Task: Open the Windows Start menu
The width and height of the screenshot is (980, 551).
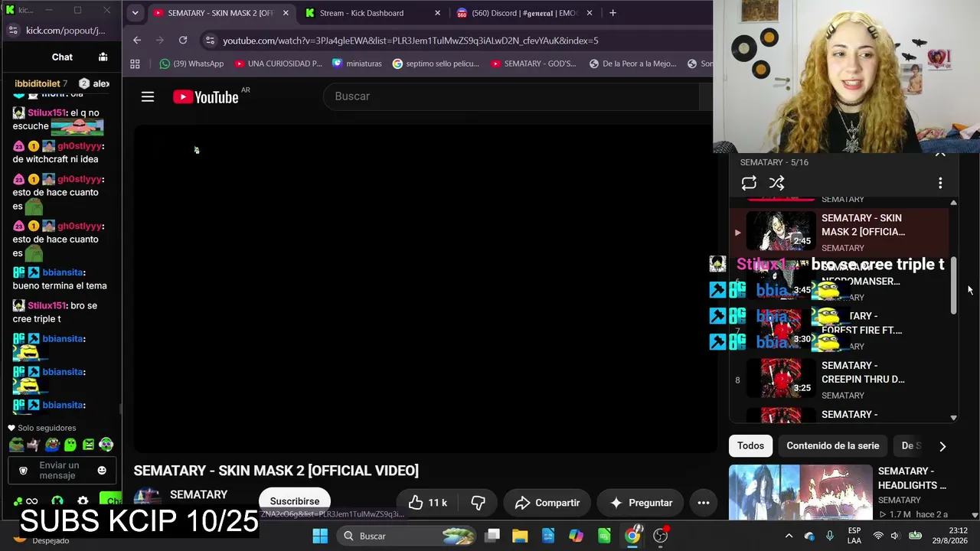Action: 320,536
